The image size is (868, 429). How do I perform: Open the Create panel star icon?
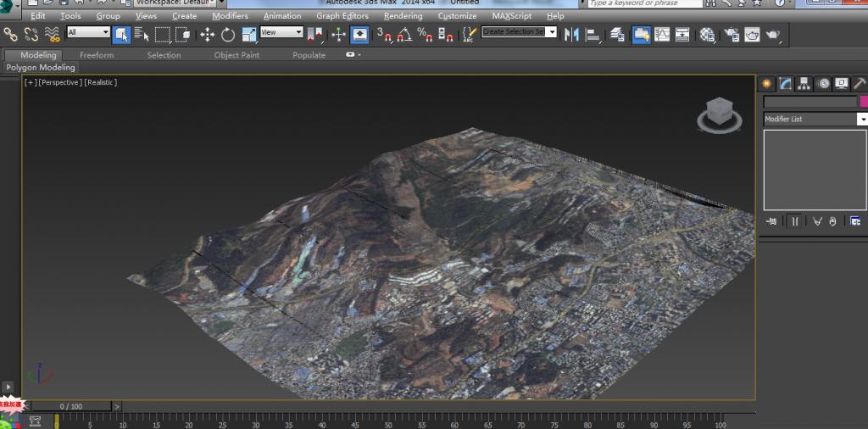click(767, 83)
